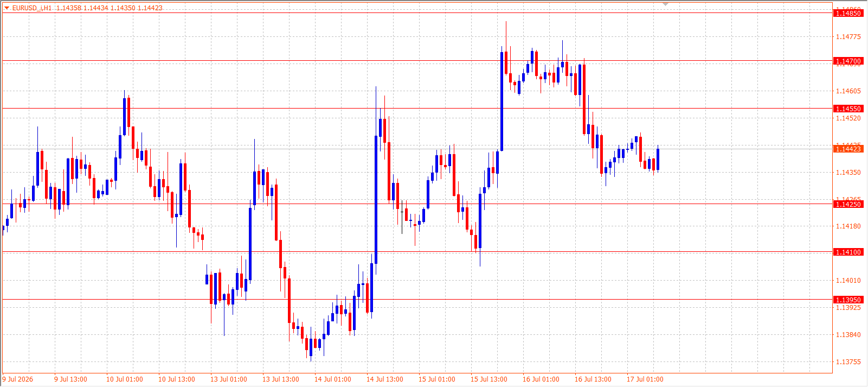Click the 1.13840 value on the price axis
This screenshot has height=387, width=868.
click(x=848, y=335)
